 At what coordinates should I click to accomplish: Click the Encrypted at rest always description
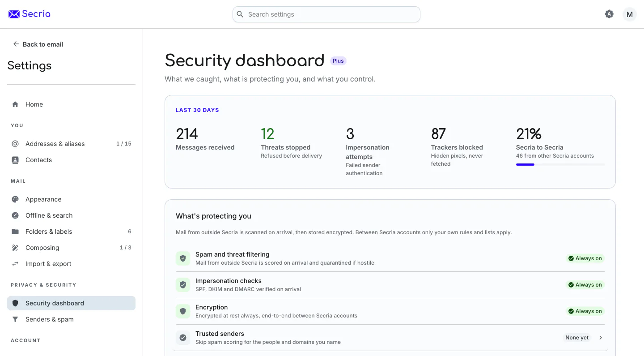point(276,316)
